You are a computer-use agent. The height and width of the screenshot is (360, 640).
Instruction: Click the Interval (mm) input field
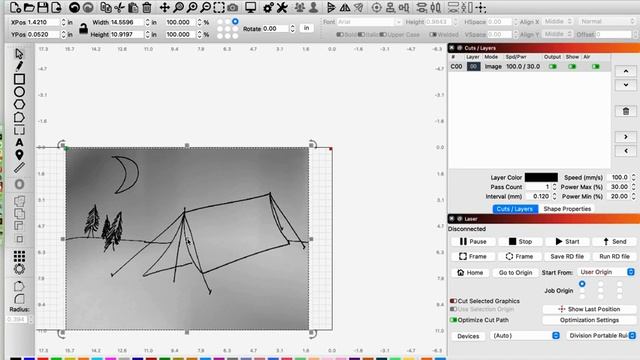(538, 196)
